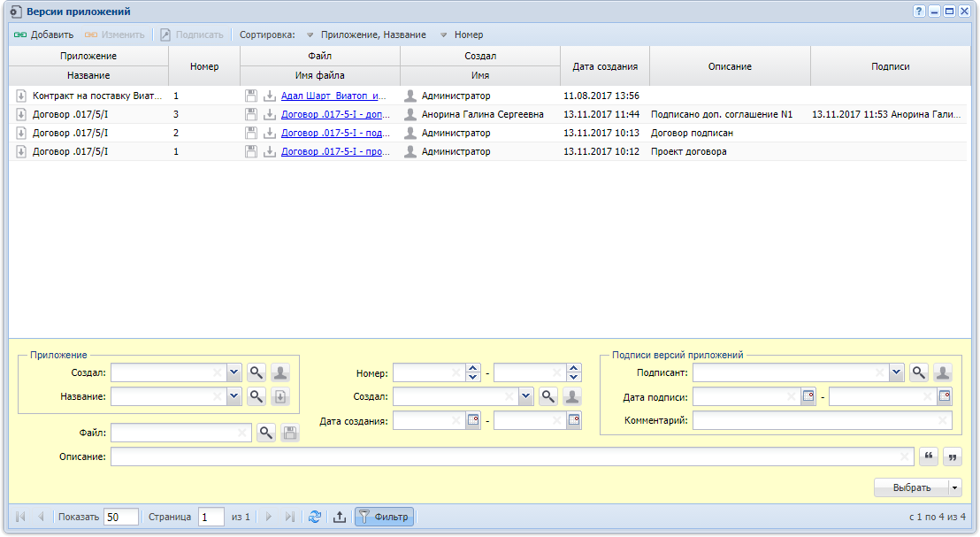
Task: Click the opening quote button beside Описание
Action: (928, 457)
